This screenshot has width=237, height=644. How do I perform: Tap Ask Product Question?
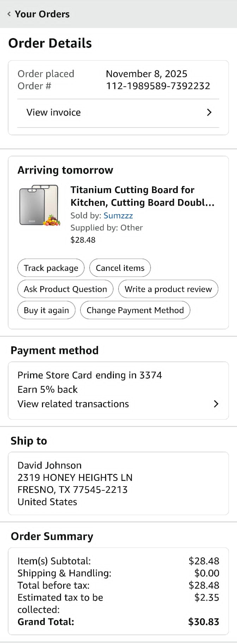point(65,289)
